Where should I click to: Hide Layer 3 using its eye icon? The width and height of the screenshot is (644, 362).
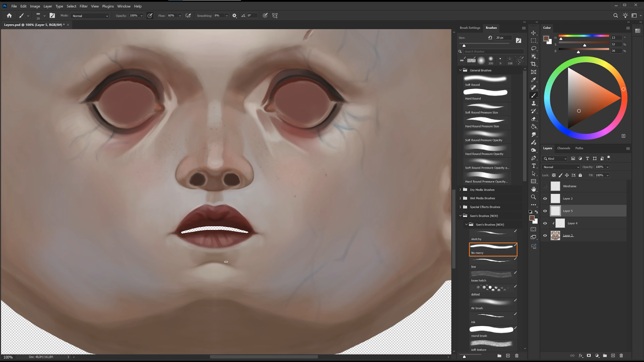[x=545, y=236]
